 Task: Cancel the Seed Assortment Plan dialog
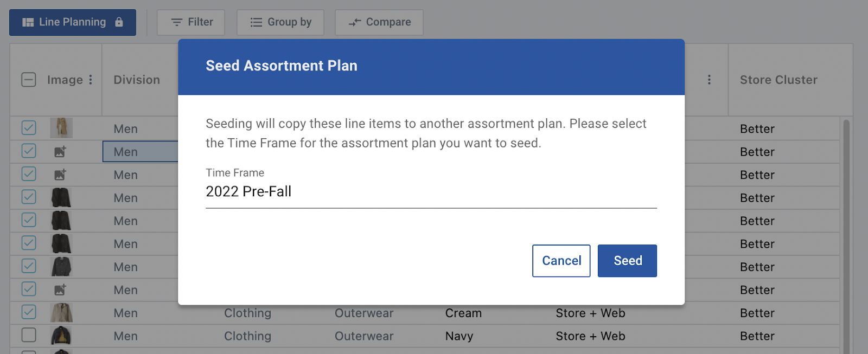pyautogui.click(x=561, y=261)
